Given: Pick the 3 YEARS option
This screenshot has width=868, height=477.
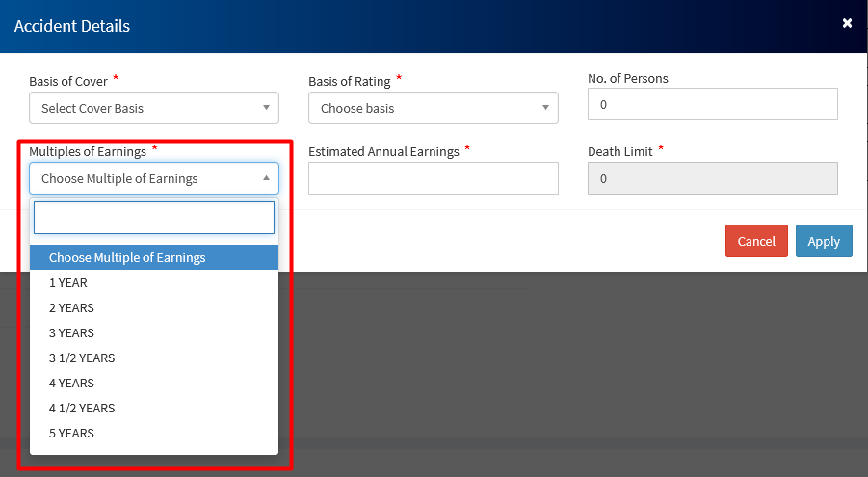Looking at the screenshot, I should pyautogui.click(x=71, y=333).
